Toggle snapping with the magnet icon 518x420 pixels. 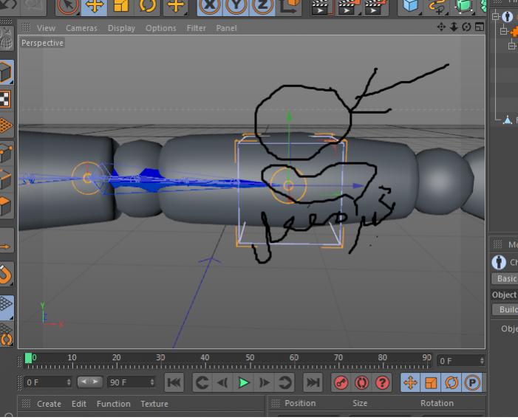[4, 275]
